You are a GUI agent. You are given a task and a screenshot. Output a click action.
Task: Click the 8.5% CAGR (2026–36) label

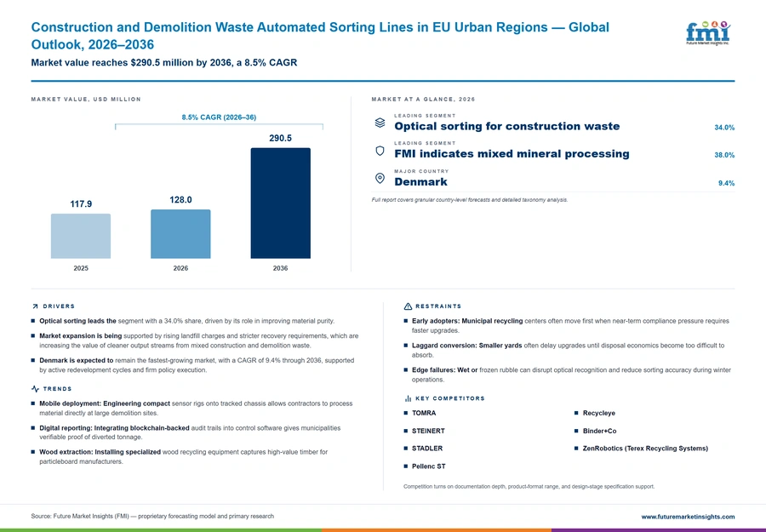click(x=219, y=117)
